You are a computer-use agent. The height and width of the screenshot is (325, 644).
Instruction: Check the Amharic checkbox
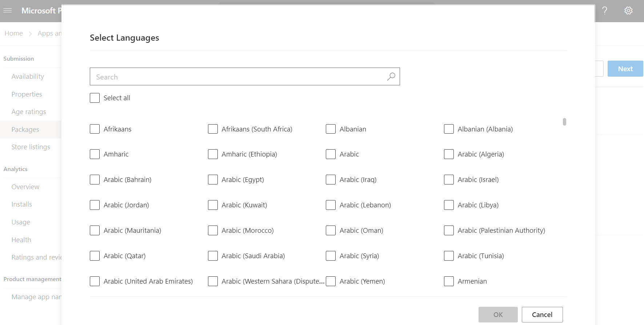(95, 154)
